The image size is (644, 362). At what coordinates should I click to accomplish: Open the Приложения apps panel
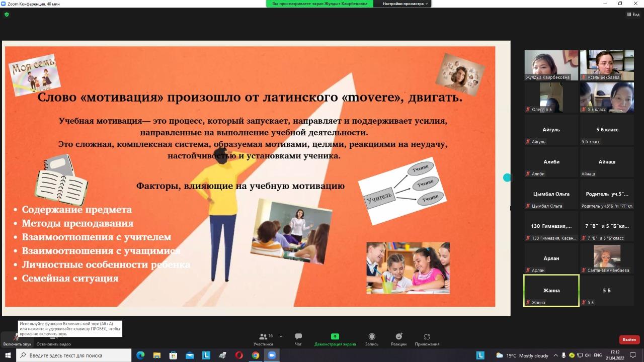coord(427,339)
